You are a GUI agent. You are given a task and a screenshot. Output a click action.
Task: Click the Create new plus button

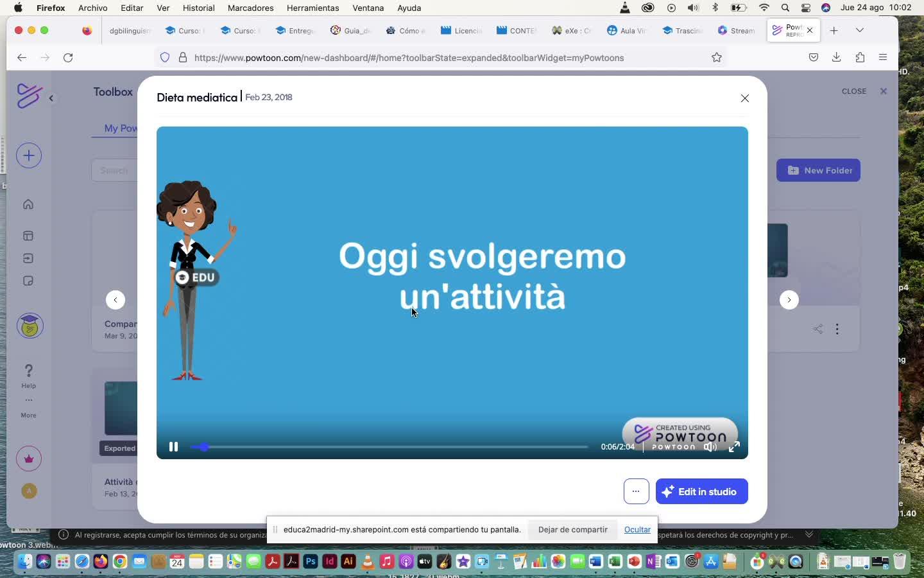29,155
